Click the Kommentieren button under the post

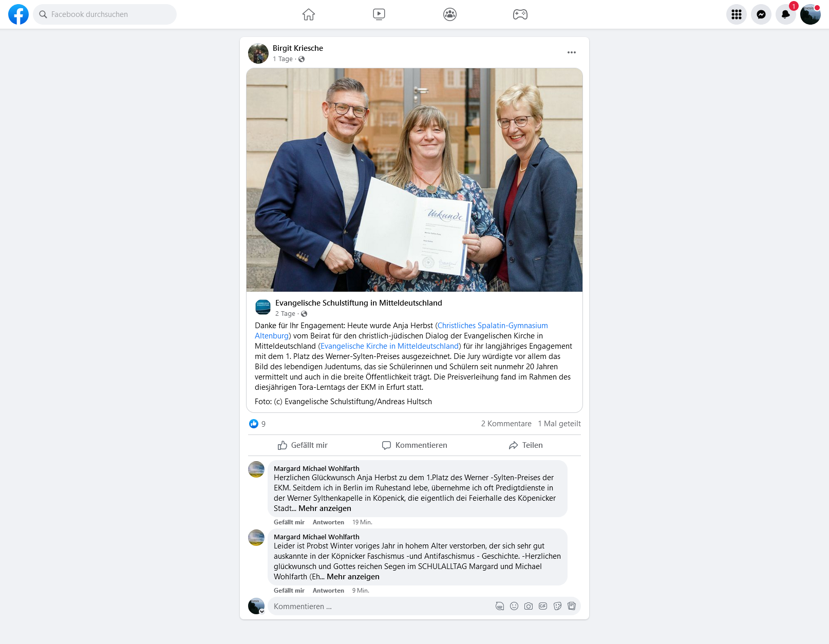(x=414, y=445)
